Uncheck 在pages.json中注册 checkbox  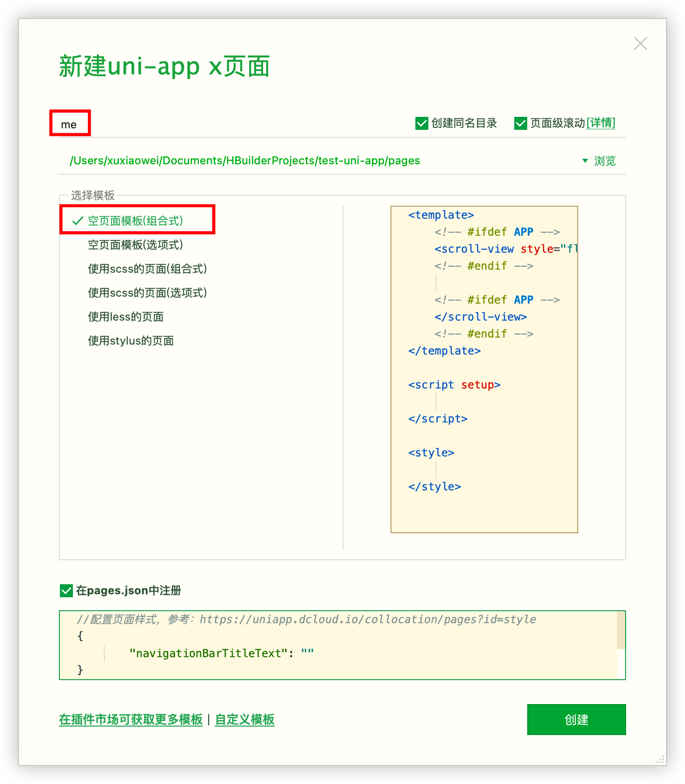[66, 591]
